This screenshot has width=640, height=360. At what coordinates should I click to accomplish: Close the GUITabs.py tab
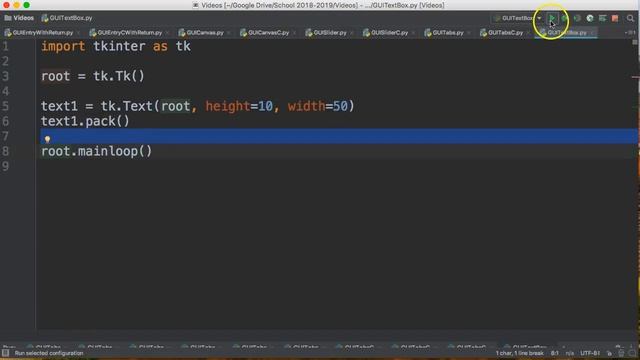click(469, 33)
